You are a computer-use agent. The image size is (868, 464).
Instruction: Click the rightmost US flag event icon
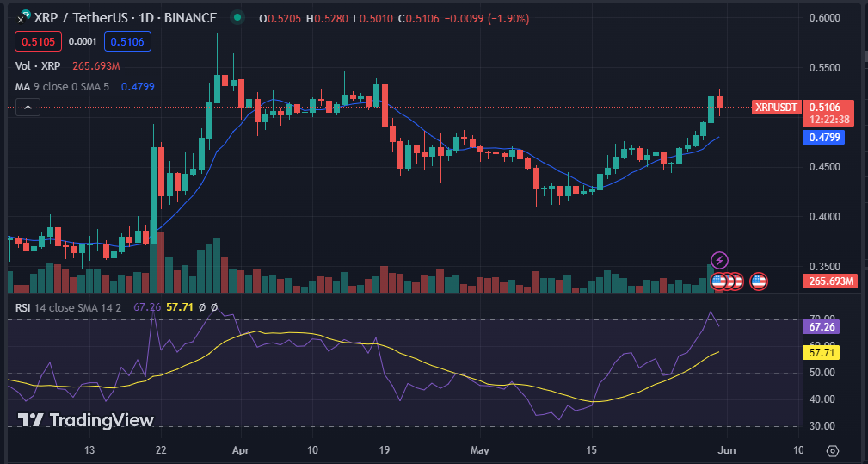click(759, 281)
